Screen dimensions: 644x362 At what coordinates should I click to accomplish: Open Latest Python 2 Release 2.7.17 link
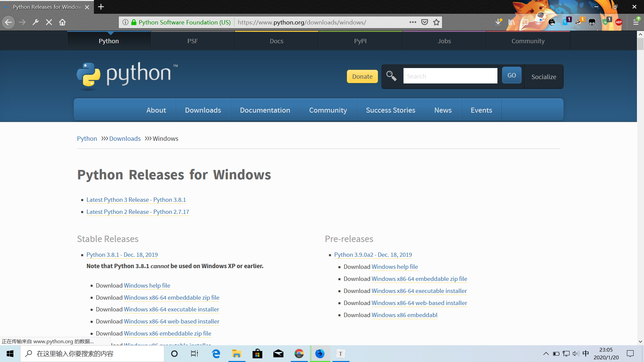138,212
